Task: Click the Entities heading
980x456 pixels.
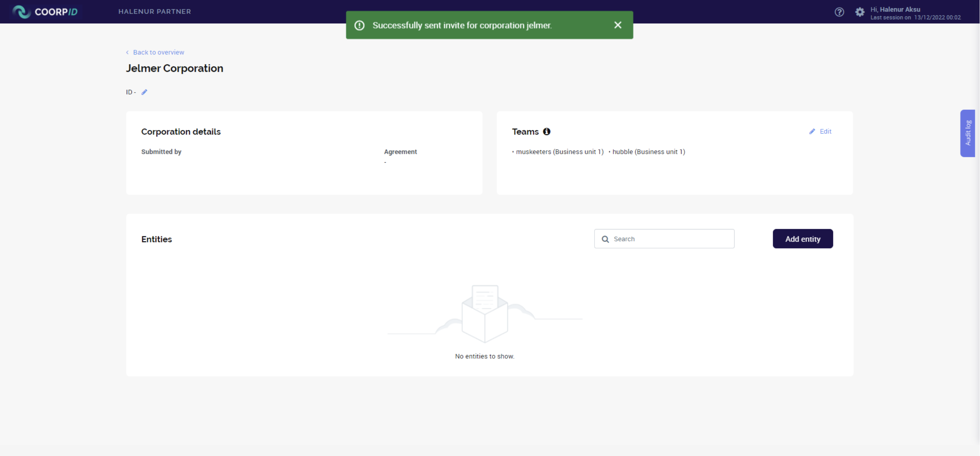Action: (x=157, y=239)
